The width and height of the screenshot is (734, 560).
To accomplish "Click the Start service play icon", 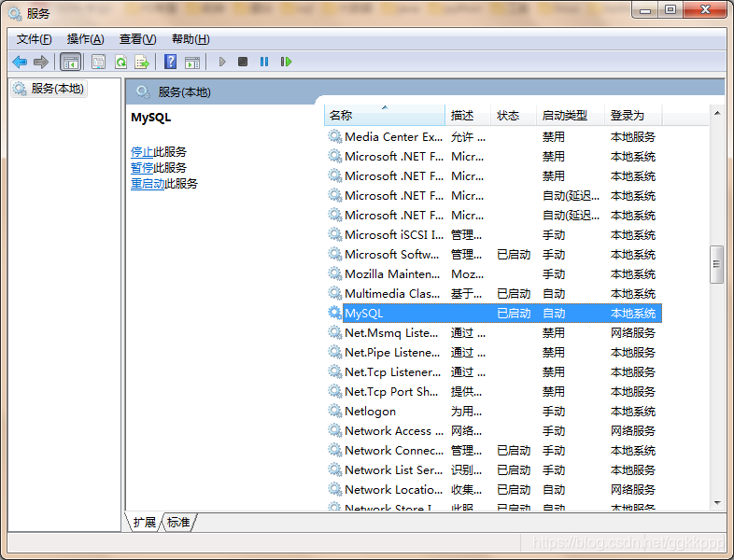I will coord(222,62).
